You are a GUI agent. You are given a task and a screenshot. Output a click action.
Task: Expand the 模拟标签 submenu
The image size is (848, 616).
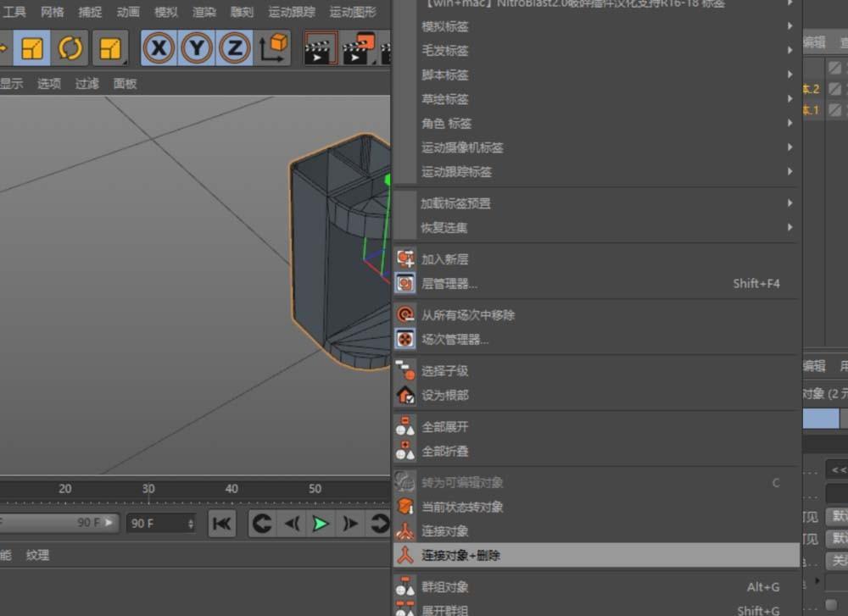click(594, 26)
